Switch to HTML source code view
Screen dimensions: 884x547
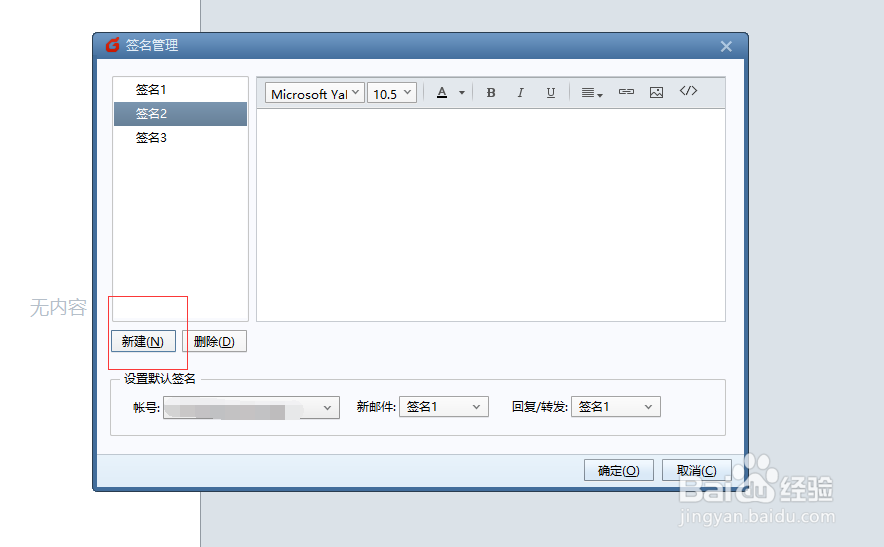coord(688,91)
